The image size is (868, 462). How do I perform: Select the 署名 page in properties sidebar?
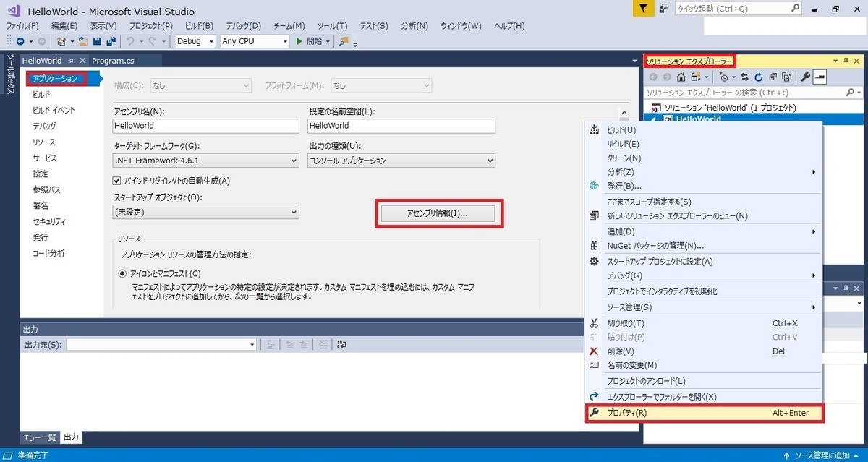(x=41, y=205)
